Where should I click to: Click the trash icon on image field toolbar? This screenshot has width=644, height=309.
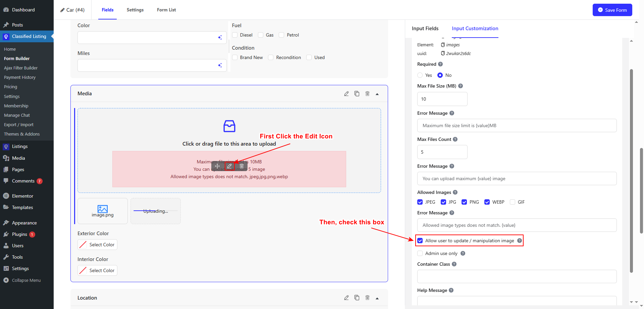pos(241,166)
